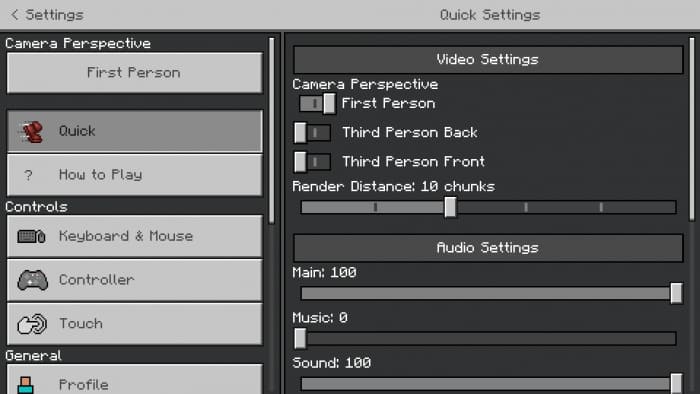Click the gamepad Controller icon
Image resolution: width=700 pixels, height=394 pixels.
click(32, 280)
